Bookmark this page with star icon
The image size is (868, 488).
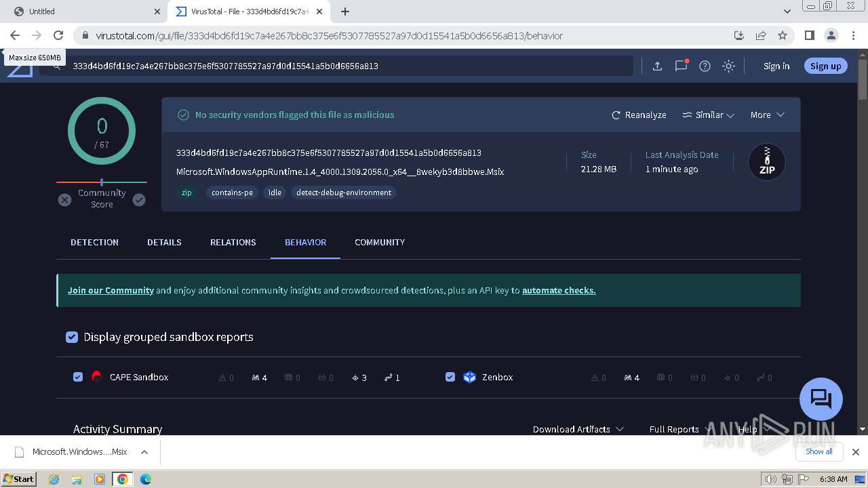pyautogui.click(x=783, y=35)
